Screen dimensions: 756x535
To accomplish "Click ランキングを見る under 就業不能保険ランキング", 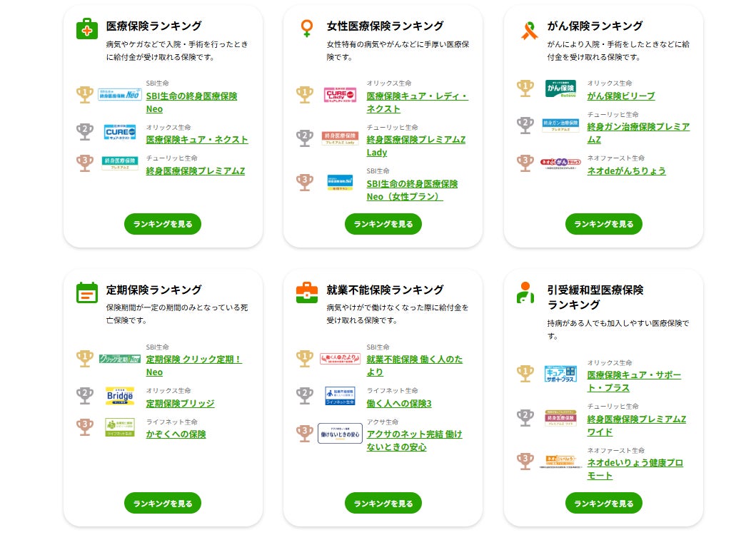I will coord(383,503).
